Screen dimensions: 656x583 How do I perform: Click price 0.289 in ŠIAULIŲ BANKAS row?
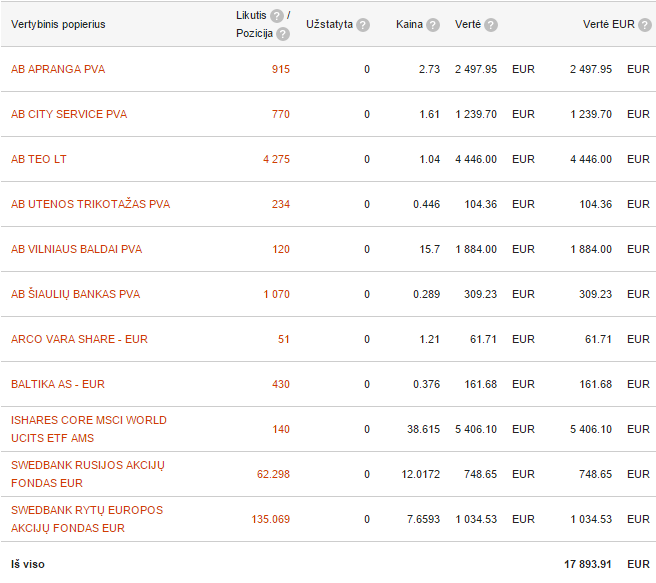tap(426, 294)
